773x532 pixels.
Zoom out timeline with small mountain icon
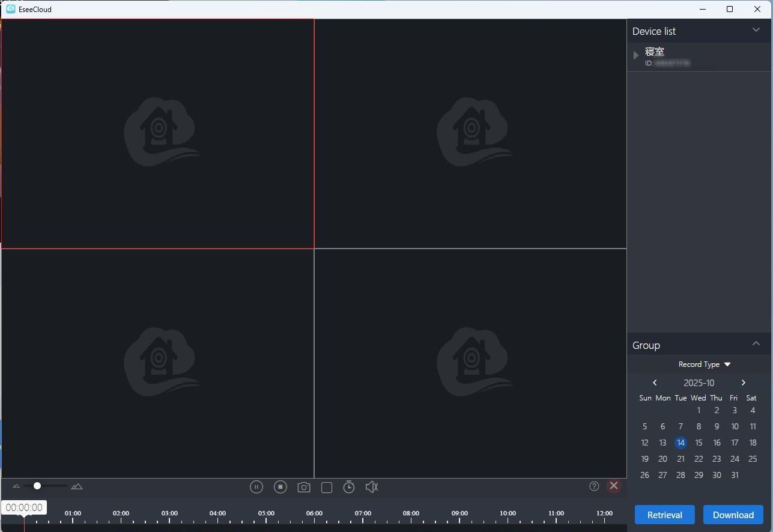(16, 486)
